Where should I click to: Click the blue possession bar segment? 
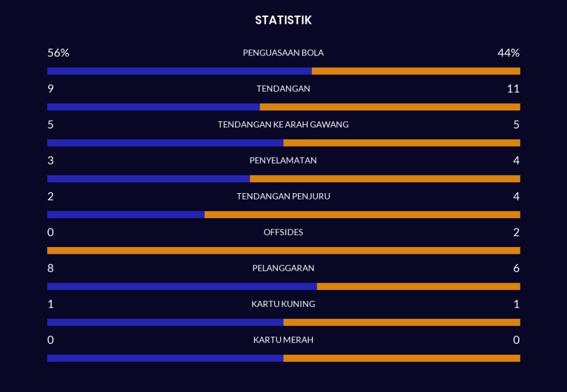pyautogui.click(x=179, y=71)
